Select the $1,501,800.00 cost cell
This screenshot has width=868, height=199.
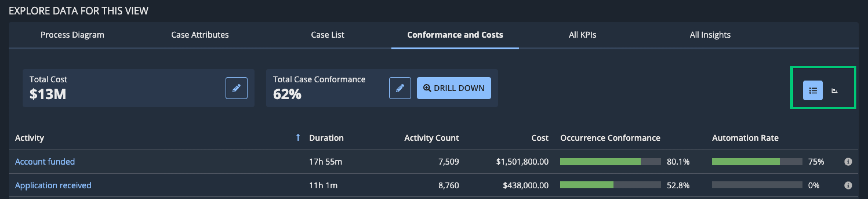point(522,162)
